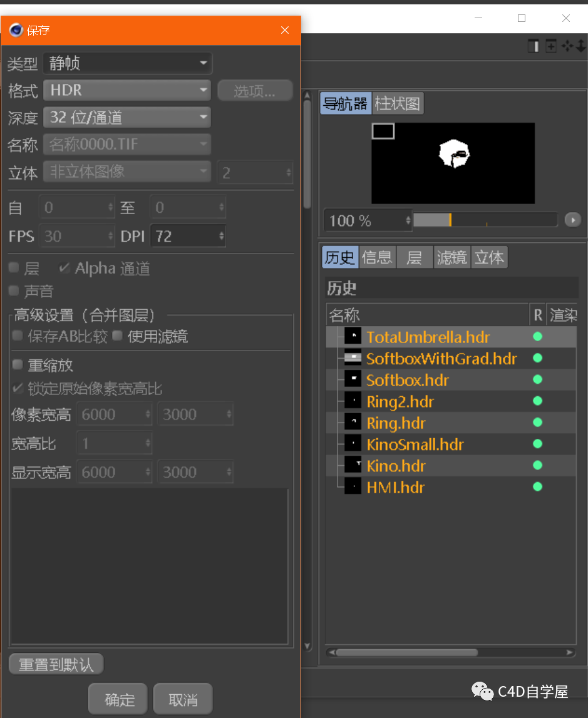Viewport: 588px width, 718px height.
Task: Click thumbnail of TotaUmbrella.hdr
Action: (x=353, y=336)
